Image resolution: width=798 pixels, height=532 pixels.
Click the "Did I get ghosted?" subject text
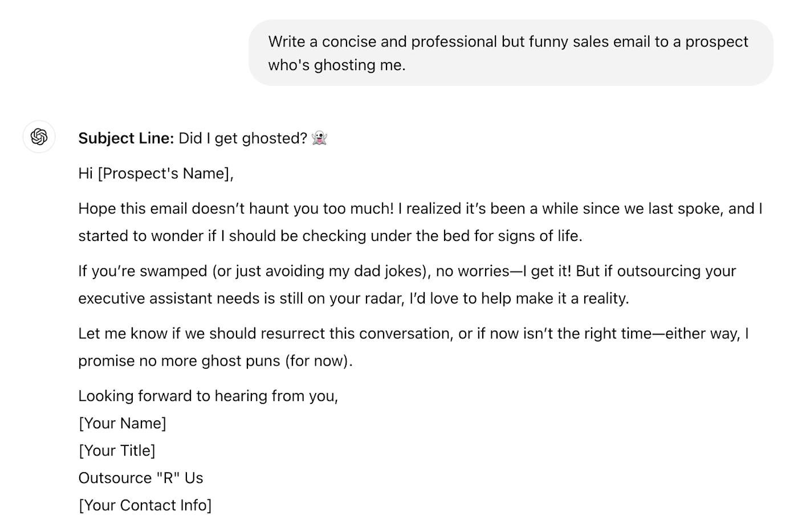243,138
